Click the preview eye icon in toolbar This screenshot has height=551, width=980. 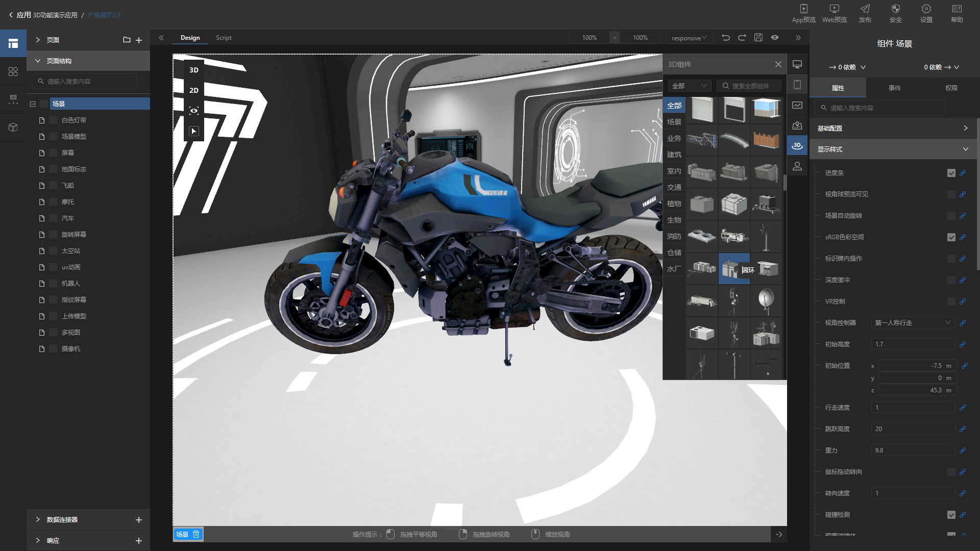pyautogui.click(x=775, y=37)
